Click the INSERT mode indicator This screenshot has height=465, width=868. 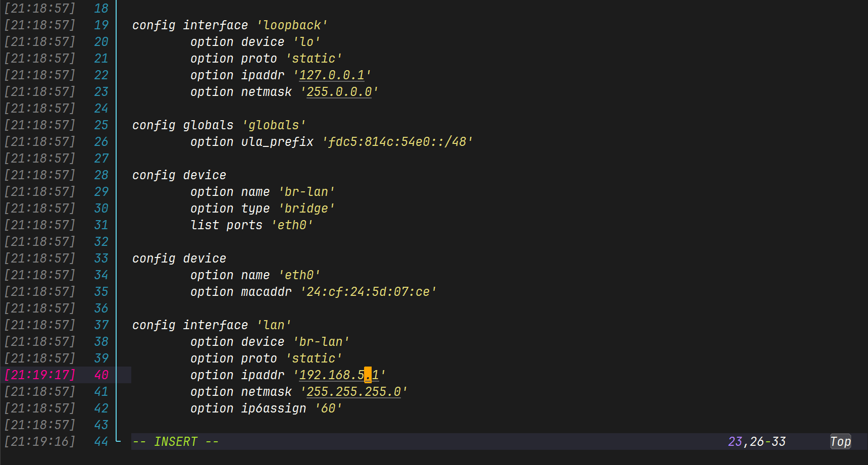click(176, 442)
